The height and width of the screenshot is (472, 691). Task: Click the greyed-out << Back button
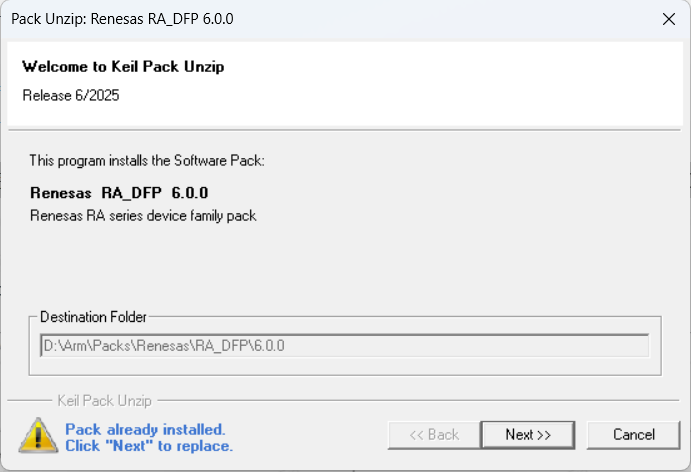pyautogui.click(x=434, y=435)
